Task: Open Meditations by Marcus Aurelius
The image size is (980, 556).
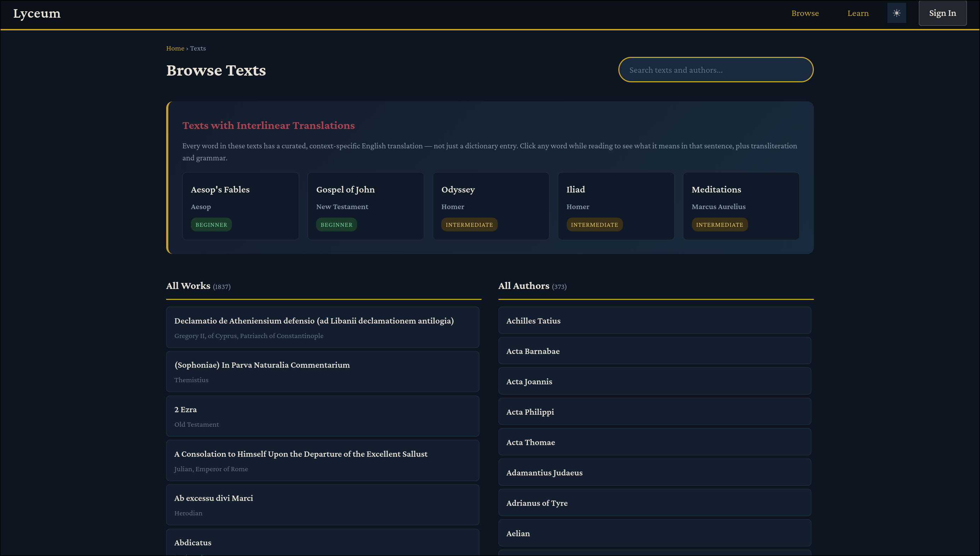Action: 741,206
